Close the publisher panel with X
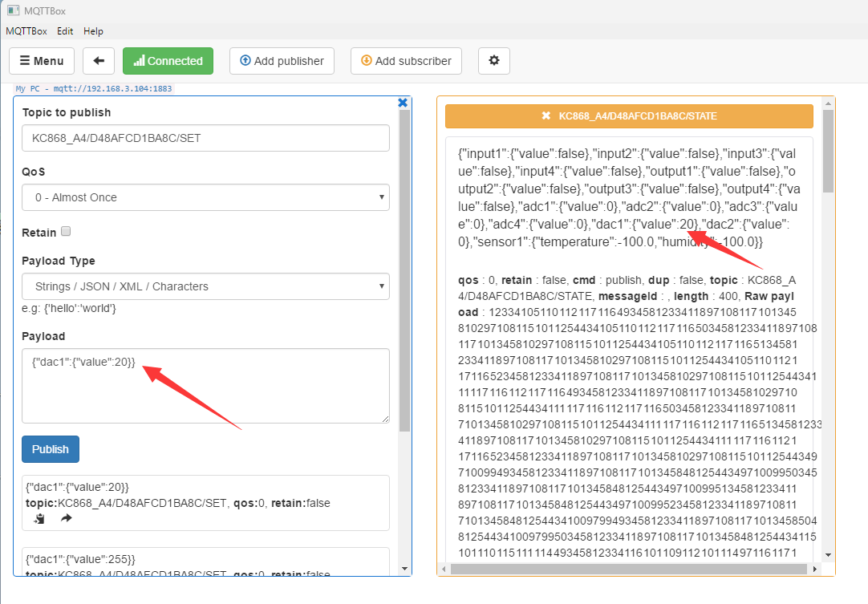Image resolution: width=868 pixels, height=604 pixels. (x=403, y=103)
